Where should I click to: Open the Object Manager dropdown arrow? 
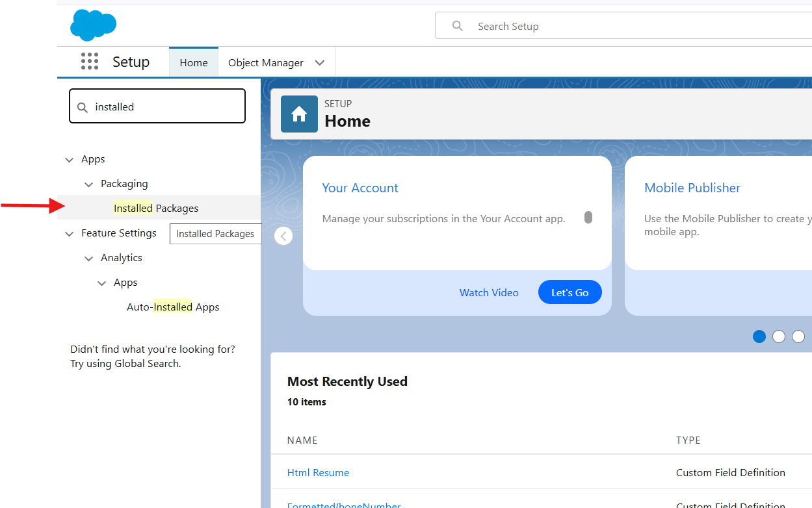(x=319, y=63)
